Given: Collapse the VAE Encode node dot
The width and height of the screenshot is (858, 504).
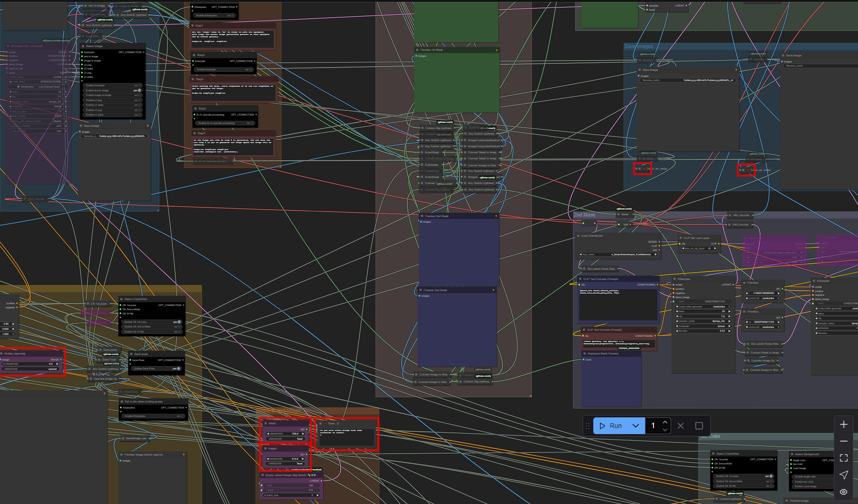Looking at the screenshot, I should [729, 225].
